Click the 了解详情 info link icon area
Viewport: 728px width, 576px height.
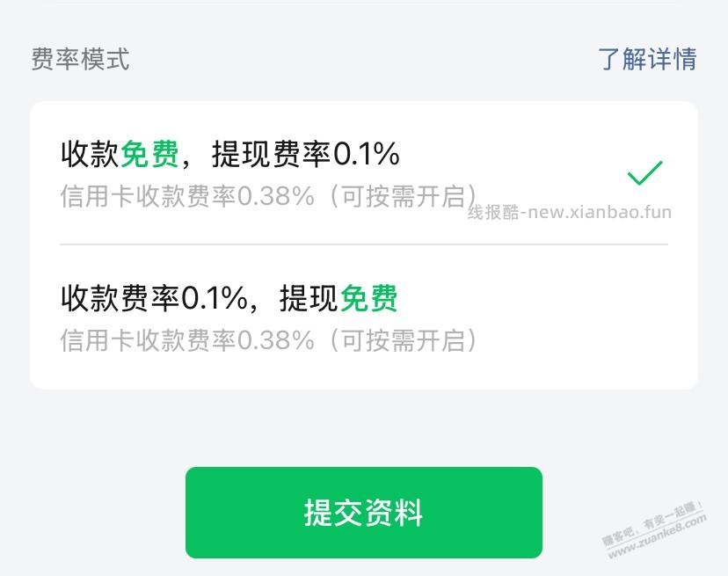click(648, 60)
